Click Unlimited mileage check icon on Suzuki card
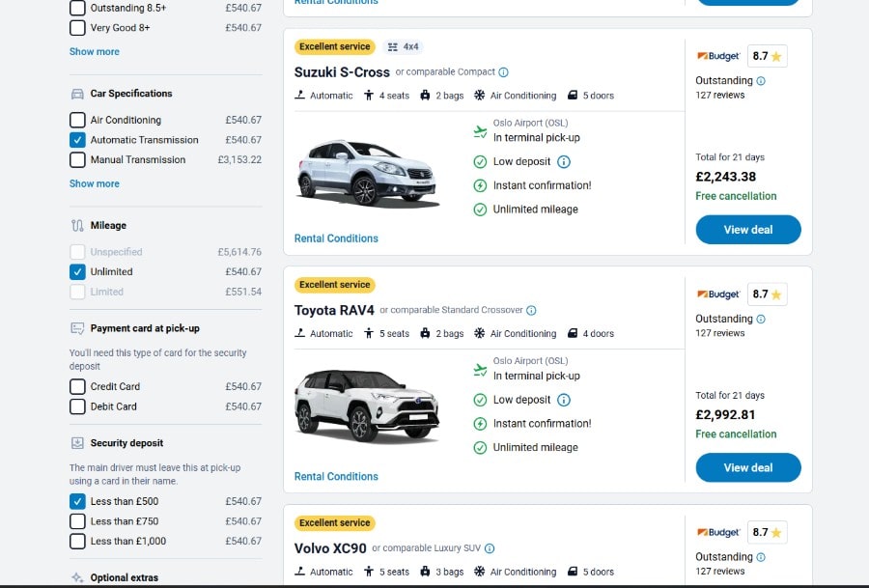 pyautogui.click(x=480, y=210)
